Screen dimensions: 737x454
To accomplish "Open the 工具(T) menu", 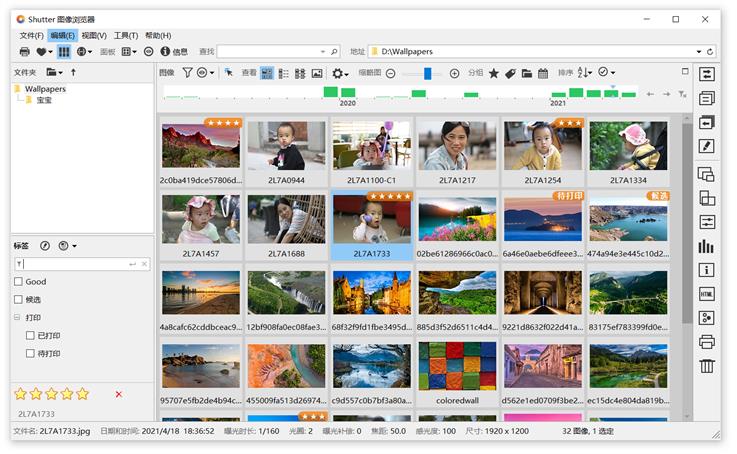I will coord(125,35).
